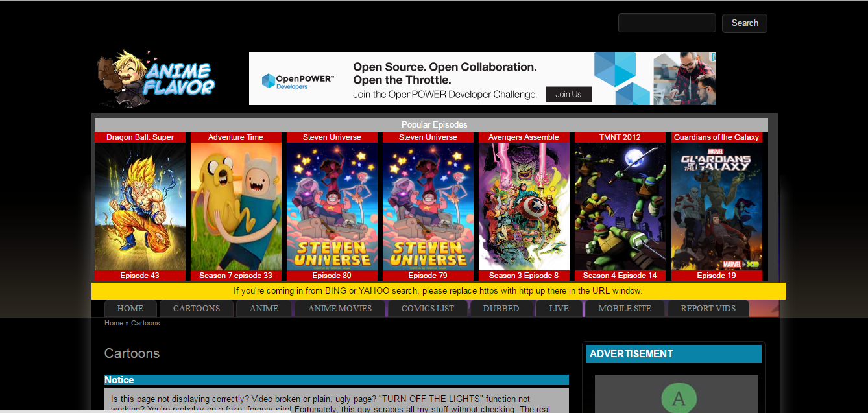Screen dimensions: 868x413
Task: Click the Cartoons breadcrumb link
Action: 145,323
